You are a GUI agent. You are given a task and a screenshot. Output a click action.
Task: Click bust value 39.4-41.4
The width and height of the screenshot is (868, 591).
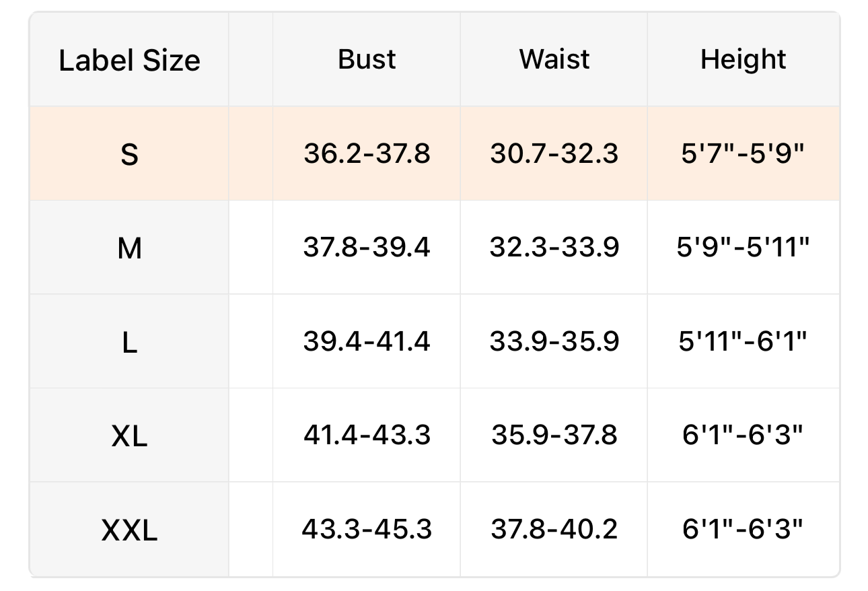(x=367, y=341)
